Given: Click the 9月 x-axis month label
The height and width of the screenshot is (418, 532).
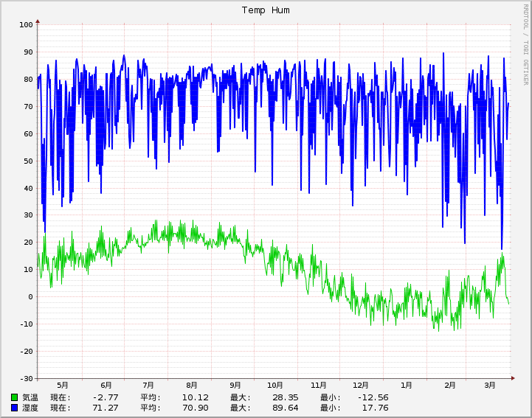Looking at the screenshot, I should pos(235,385).
